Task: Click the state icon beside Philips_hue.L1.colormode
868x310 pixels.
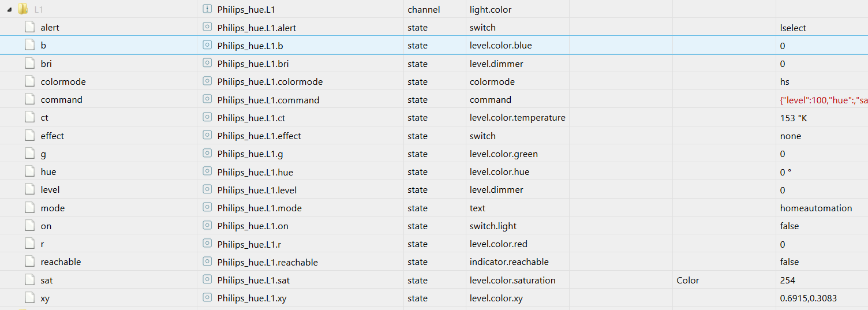Action: click(x=207, y=81)
